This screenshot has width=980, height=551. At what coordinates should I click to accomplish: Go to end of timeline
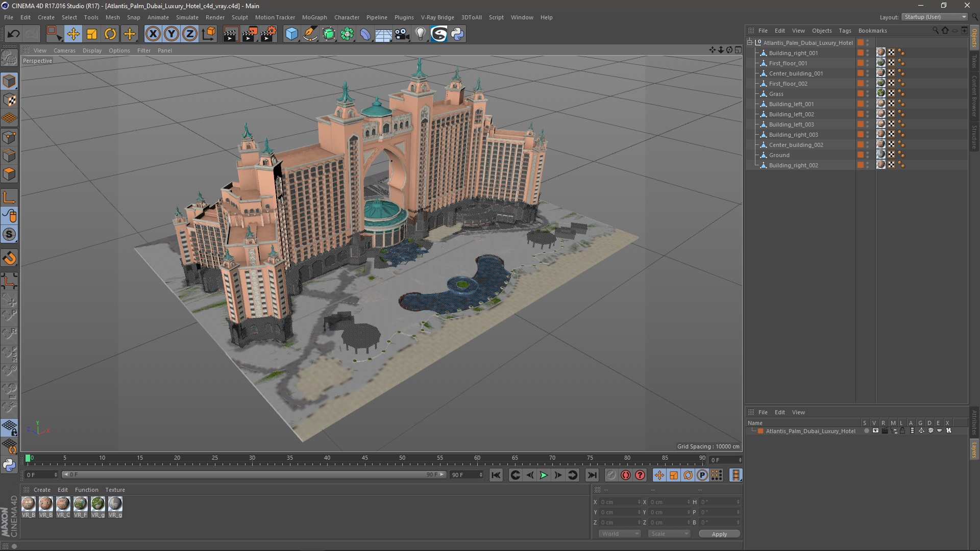[x=592, y=475]
